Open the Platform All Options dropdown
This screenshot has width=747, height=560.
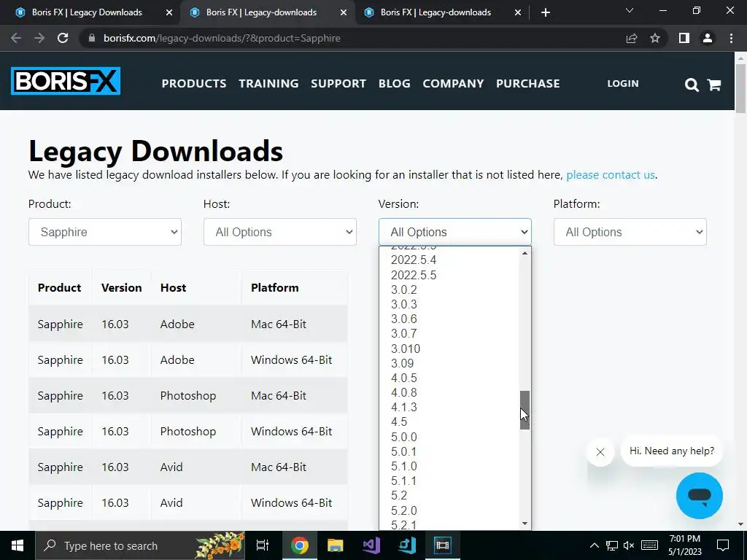pyautogui.click(x=630, y=232)
